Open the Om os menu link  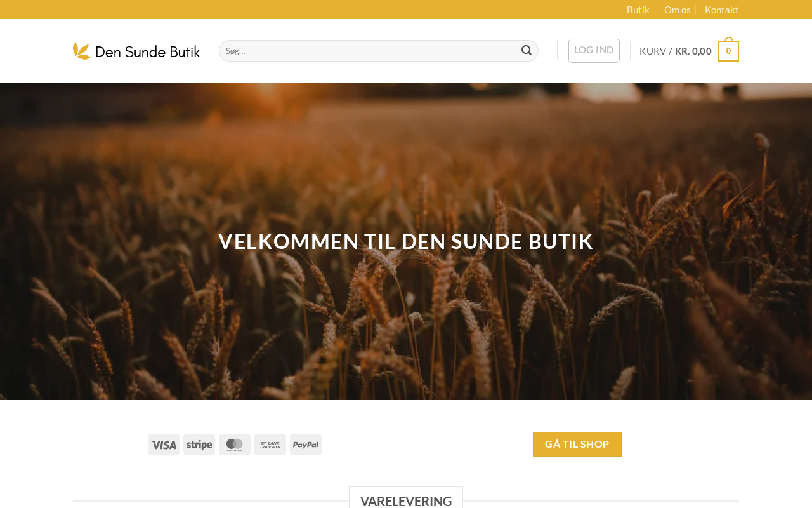678,10
